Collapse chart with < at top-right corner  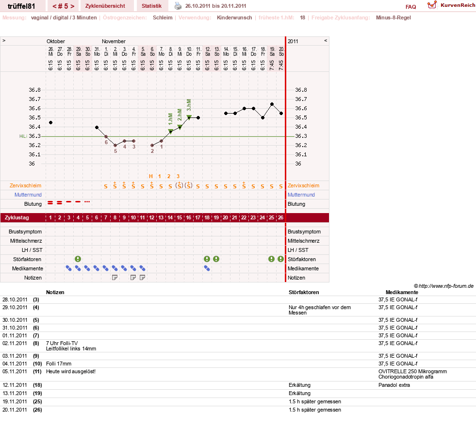[x=326, y=40]
